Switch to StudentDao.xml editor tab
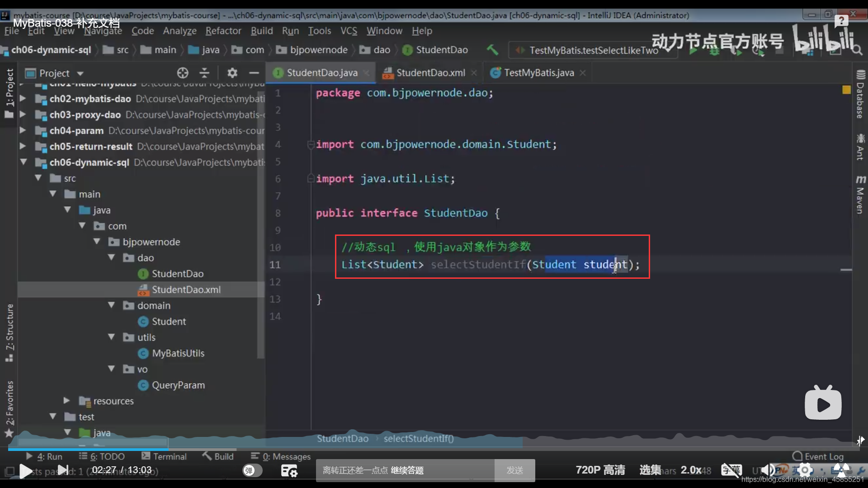The width and height of the screenshot is (868, 488). point(429,73)
